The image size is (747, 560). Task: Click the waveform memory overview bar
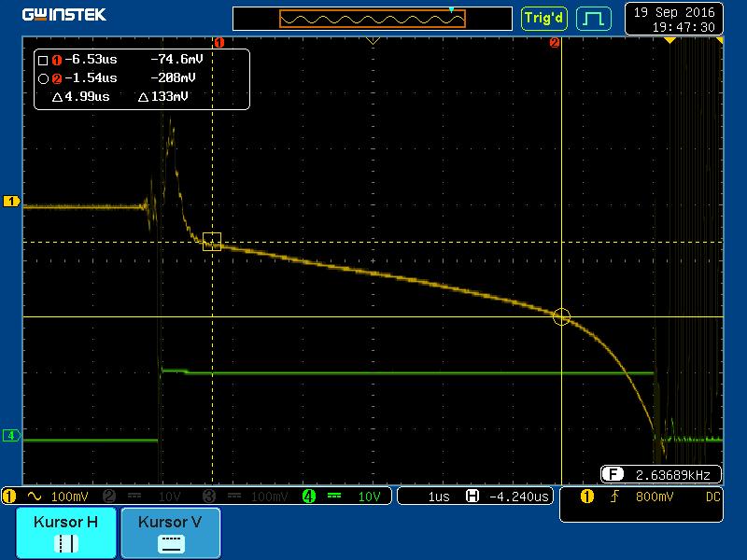click(373, 19)
